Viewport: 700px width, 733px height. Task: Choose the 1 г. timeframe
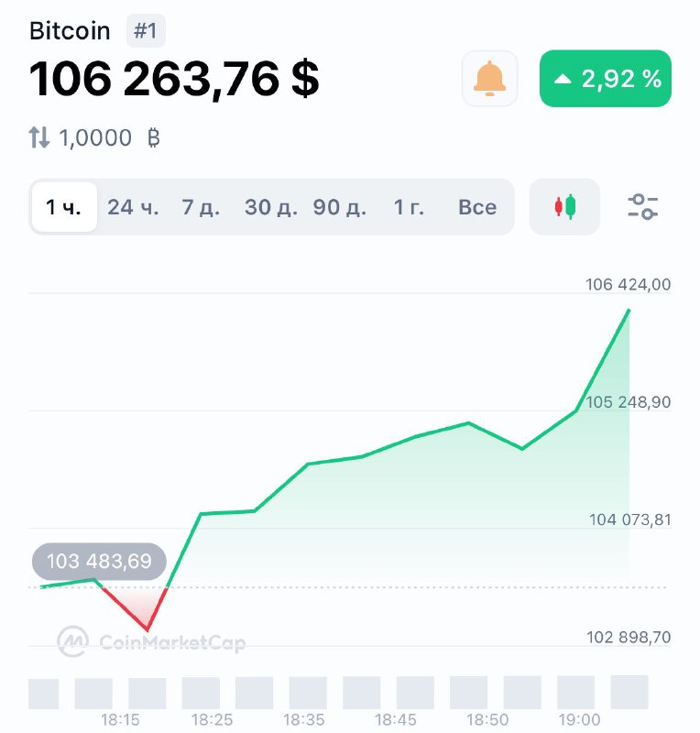[x=409, y=207]
